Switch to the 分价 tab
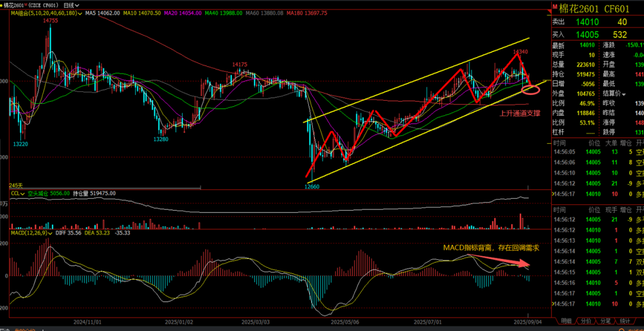The image size is (644, 331). [x=587, y=320]
